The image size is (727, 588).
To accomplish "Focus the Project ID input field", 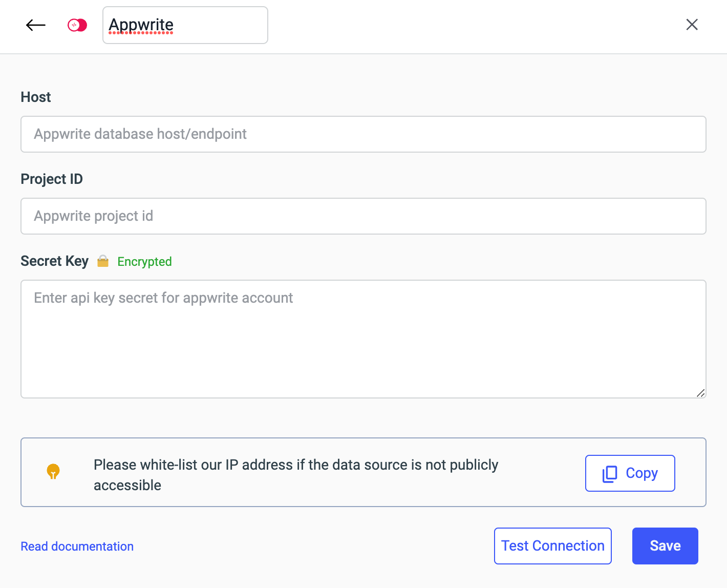I will 363,216.
